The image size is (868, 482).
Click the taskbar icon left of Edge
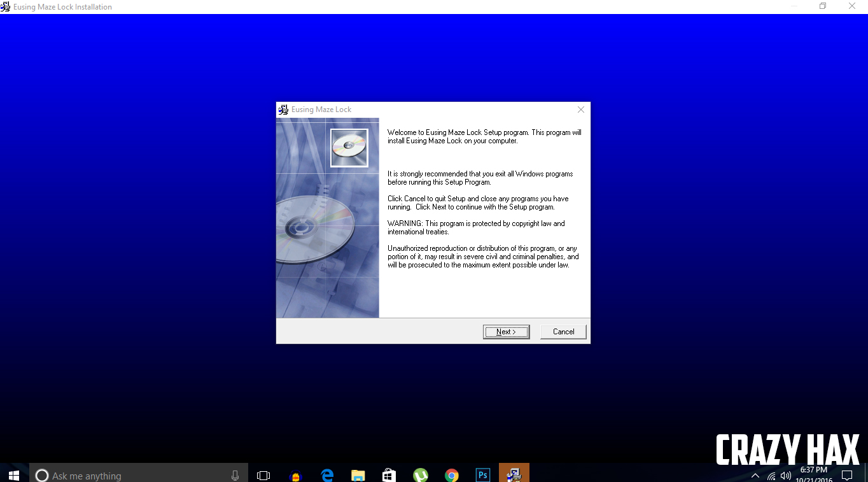[295, 475]
